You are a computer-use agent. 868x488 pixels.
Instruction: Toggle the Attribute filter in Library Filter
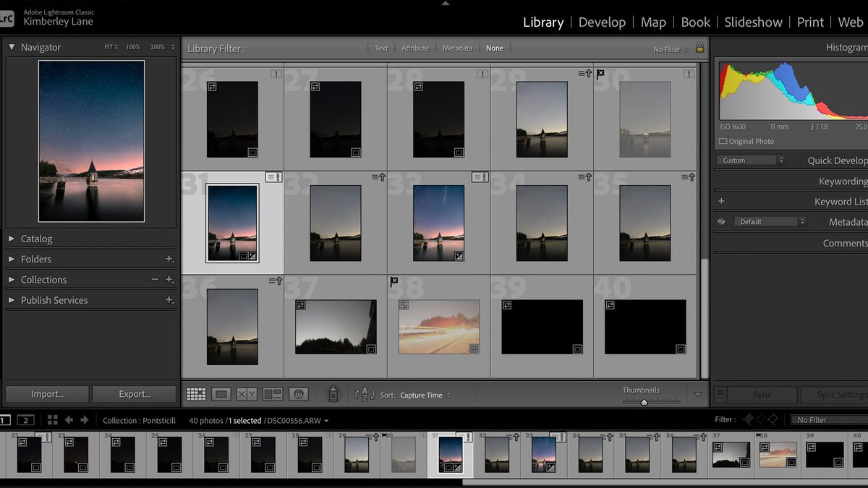point(415,48)
